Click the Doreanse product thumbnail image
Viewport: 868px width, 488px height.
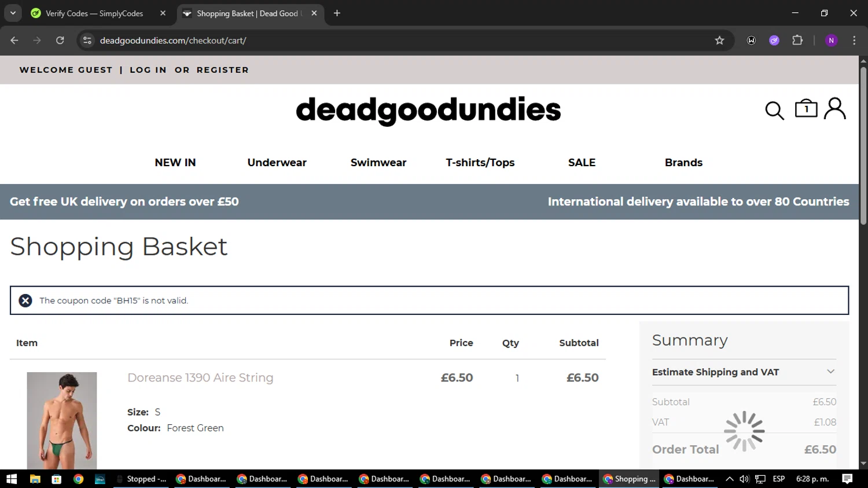point(62,421)
